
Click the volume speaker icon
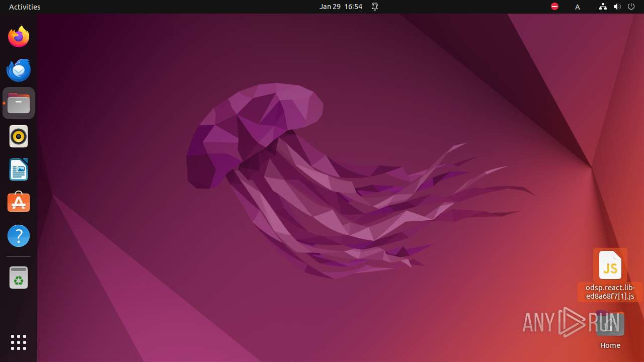point(617,7)
